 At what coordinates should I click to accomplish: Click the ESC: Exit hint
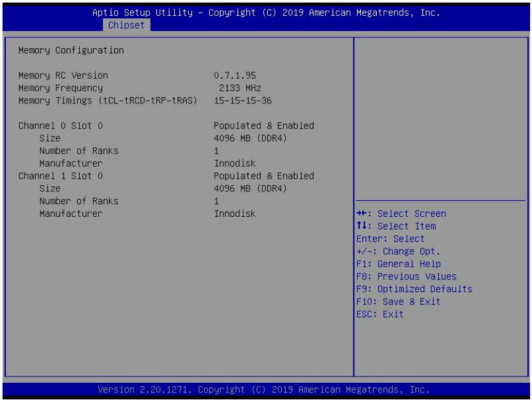379,314
